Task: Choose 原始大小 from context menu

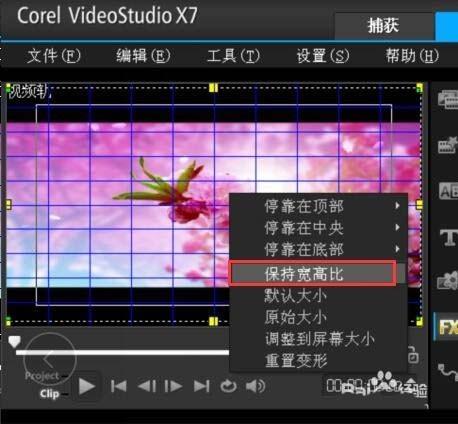Action: [x=295, y=317]
